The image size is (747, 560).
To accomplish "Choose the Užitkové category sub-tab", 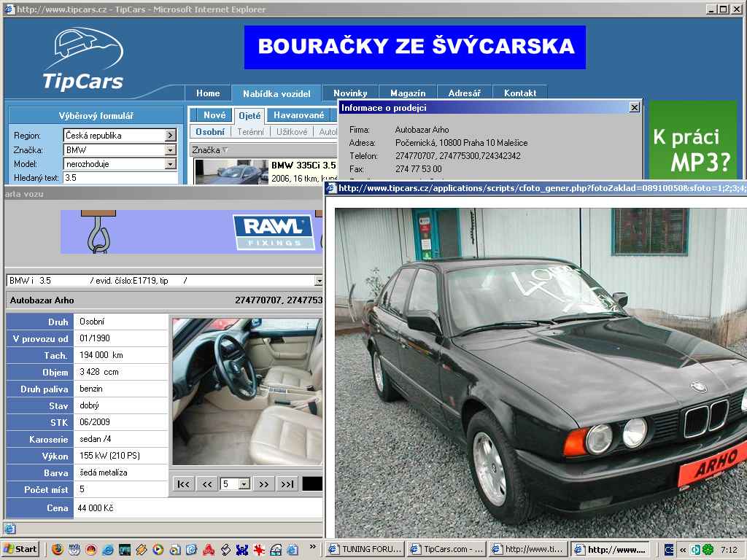I will pyautogui.click(x=292, y=132).
